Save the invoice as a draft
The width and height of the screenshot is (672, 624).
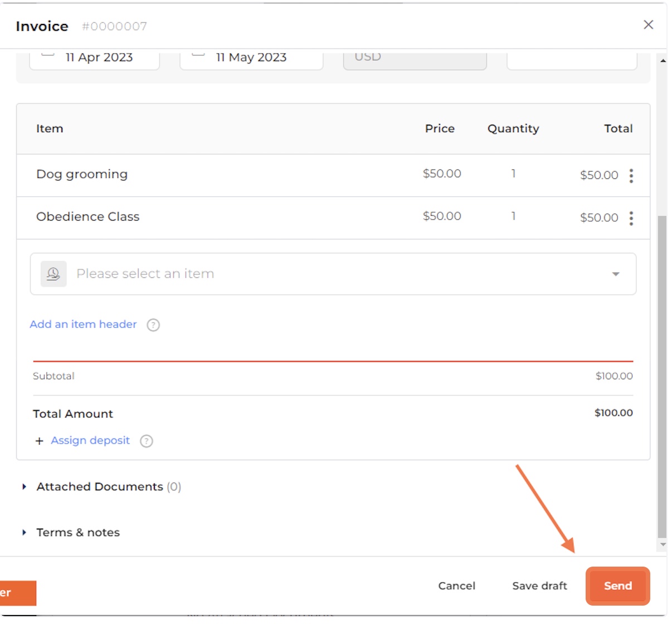click(x=539, y=586)
